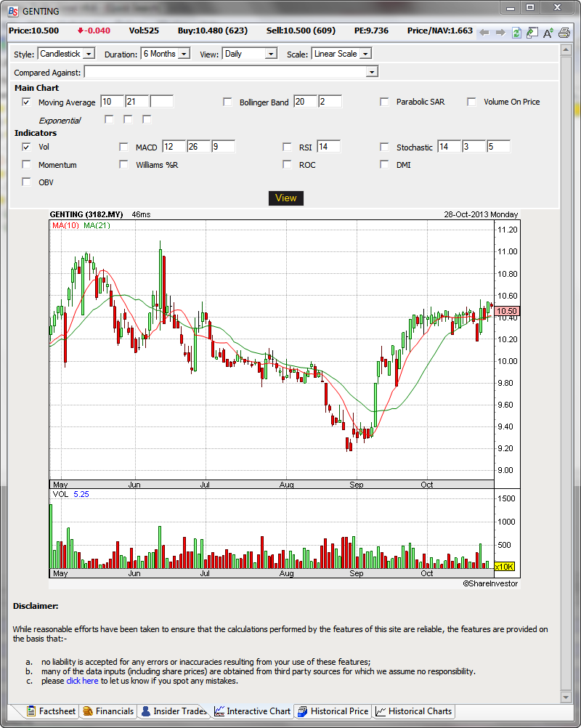
Task: Open page in a new window icon
Action: 532,33
